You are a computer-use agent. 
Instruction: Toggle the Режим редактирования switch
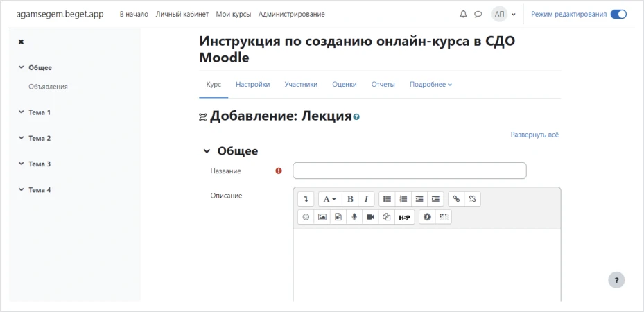coord(618,15)
